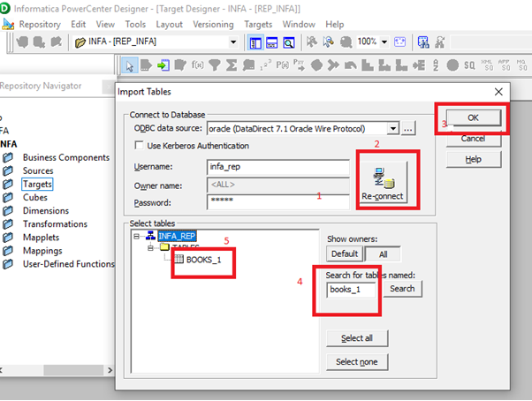Open the Versioning menu
532x401 pixels.
click(x=213, y=25)
